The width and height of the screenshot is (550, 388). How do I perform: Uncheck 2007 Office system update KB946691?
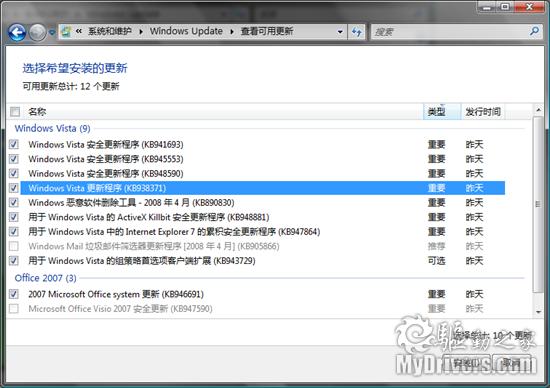(14, 294)
